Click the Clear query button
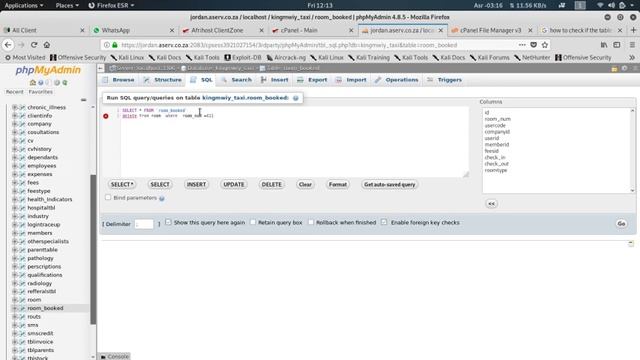The width and height of the screenshot is (640, 360). point(305,184)
